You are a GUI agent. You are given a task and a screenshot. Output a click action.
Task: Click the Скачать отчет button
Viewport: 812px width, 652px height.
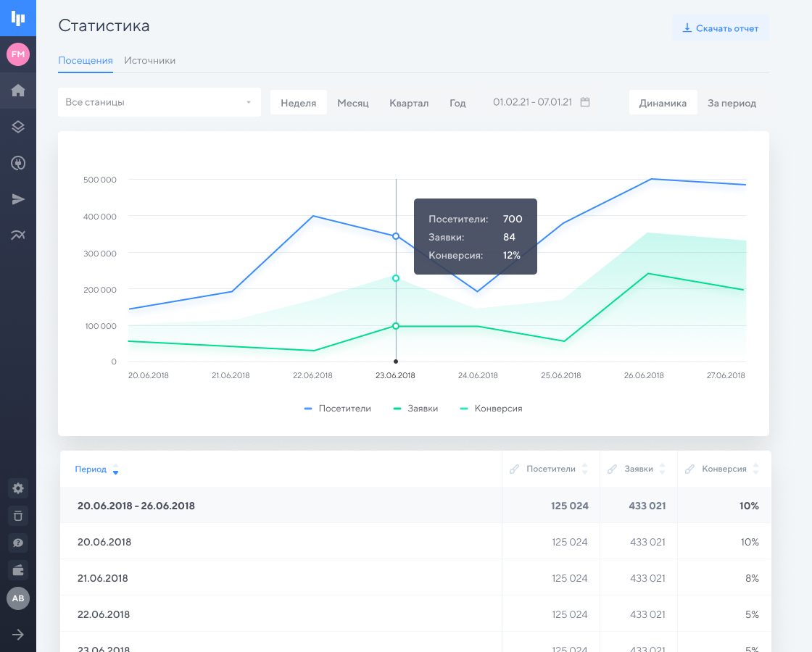pyautogui.click(x=720, y=28)
